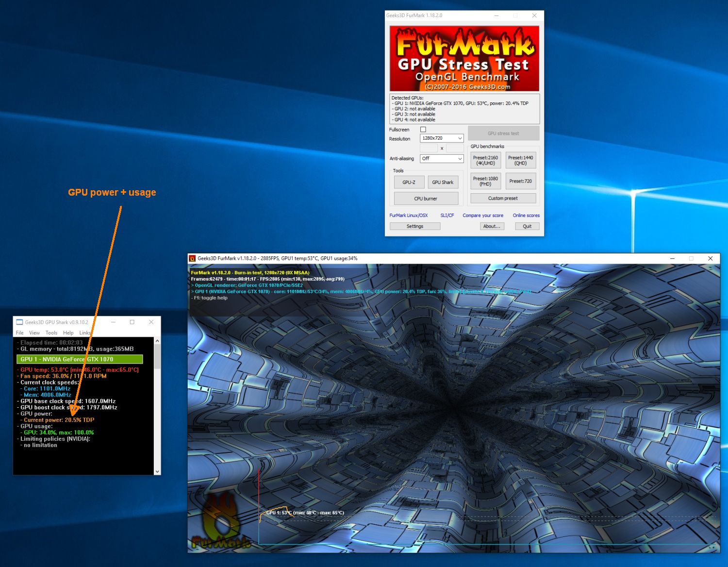Run the Preset:720 benchmark
This screenshot has width=728, height=567.
click(521, 181)
